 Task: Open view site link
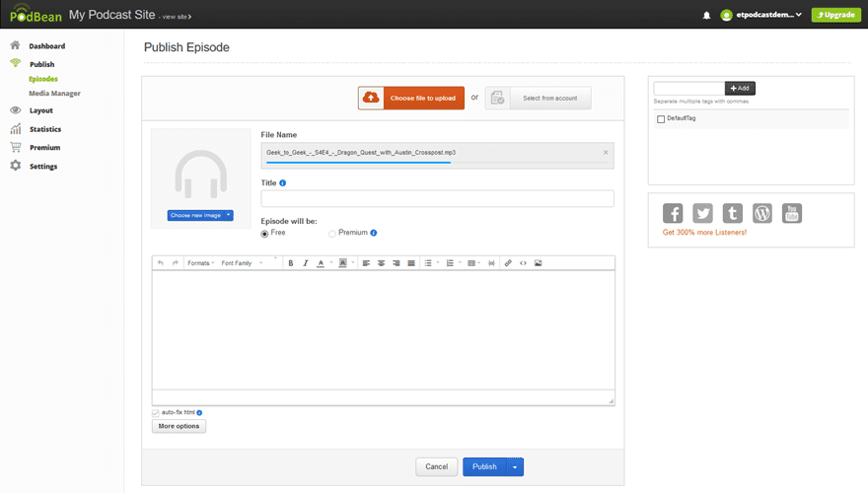pyautogui.click(x=176, y=17)
